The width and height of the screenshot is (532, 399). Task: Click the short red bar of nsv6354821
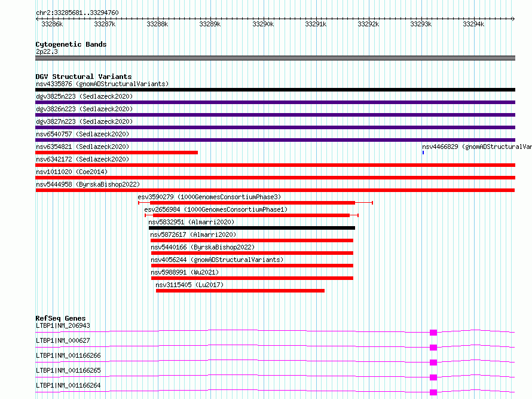(117, 153)
